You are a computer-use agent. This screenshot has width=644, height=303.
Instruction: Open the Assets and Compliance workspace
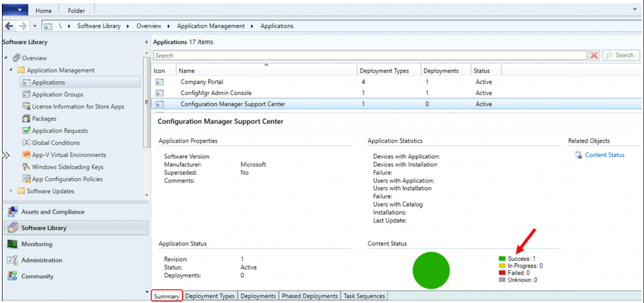76,212
